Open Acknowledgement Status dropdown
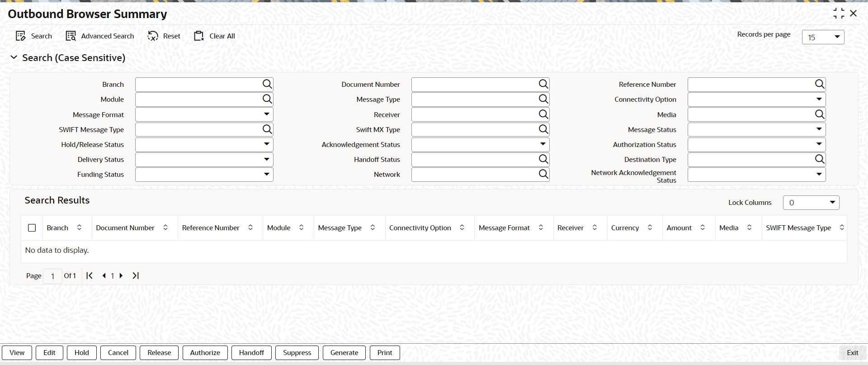Viewport: 868px width, 365px height. point(480,144)
